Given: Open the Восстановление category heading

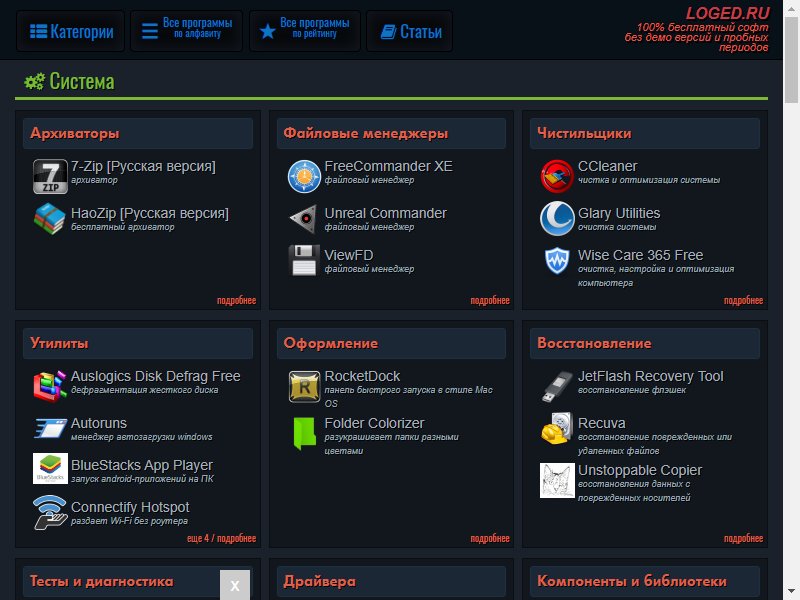Looking at the screenshot, I should pos(594,343).
